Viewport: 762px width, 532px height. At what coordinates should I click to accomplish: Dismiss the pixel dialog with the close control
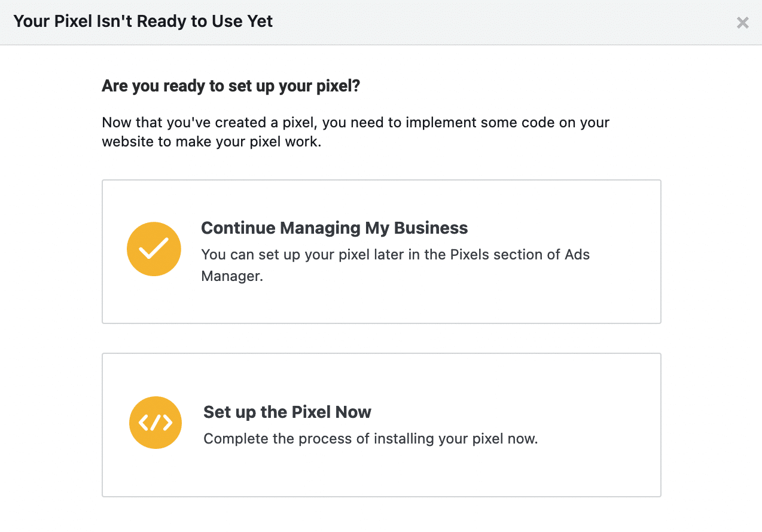click(743, 23)
